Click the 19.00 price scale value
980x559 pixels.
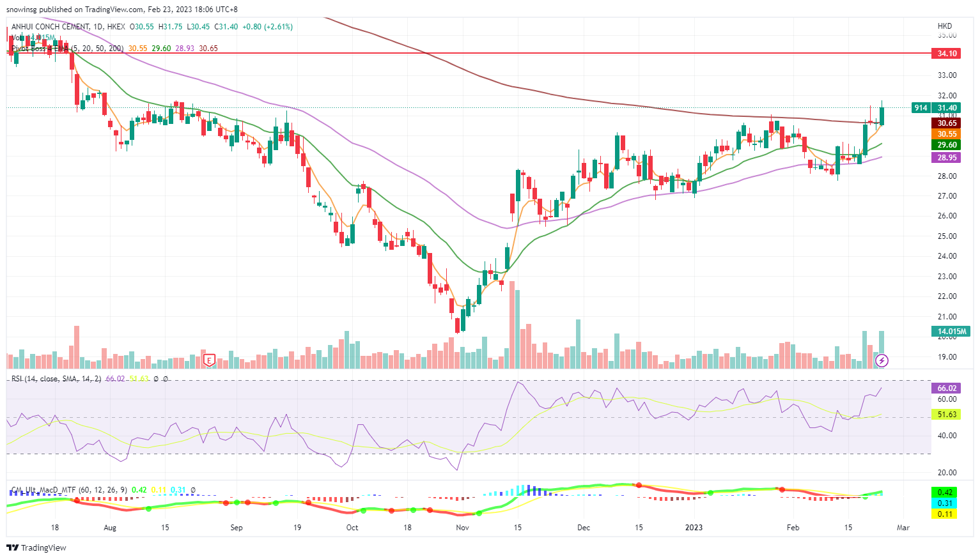tap(947, 357)
